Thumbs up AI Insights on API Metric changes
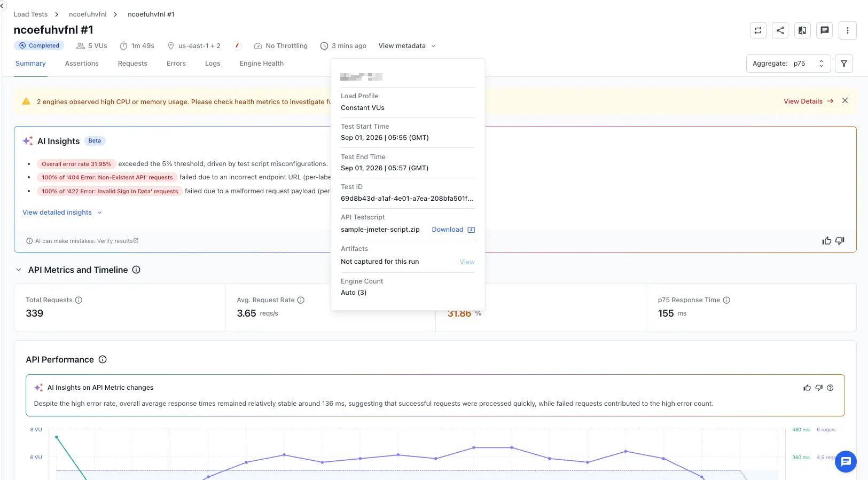868x480 pixels. click(x=807, y=388)
